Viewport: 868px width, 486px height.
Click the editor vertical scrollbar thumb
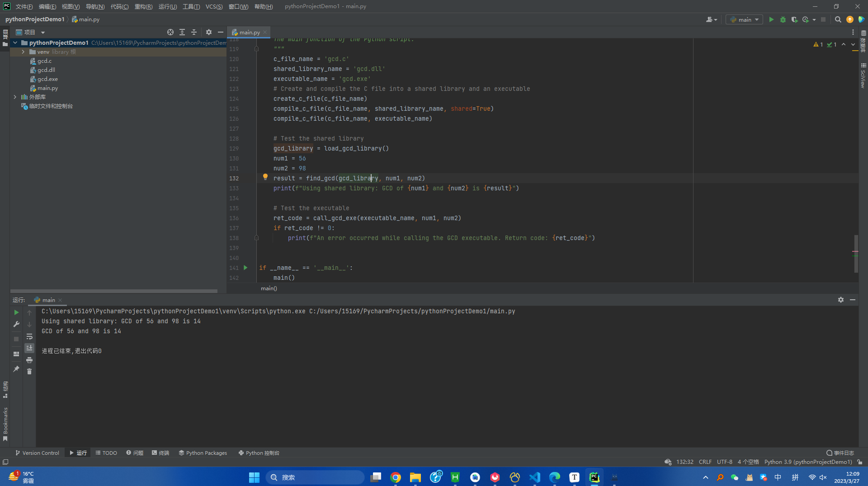(856, 254)
